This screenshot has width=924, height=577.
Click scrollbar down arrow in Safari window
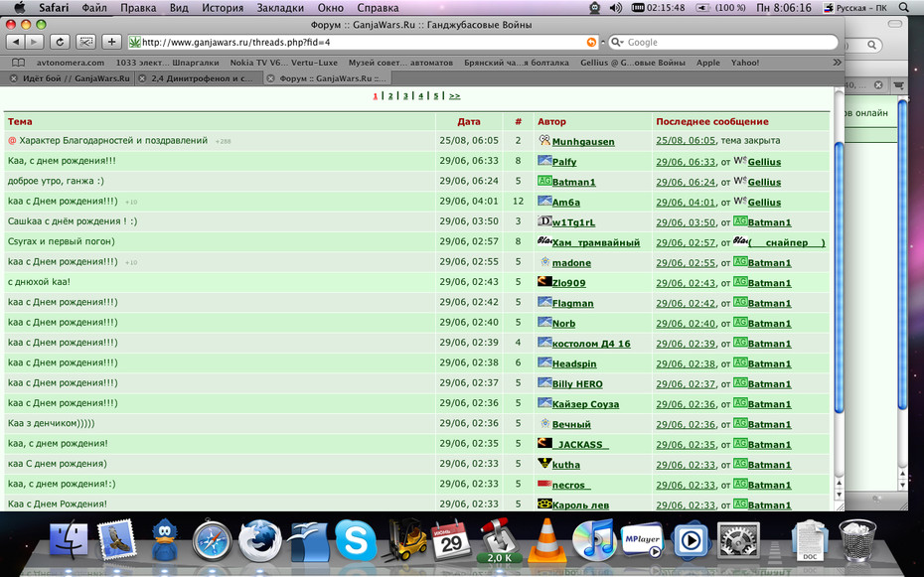(840, 496)
